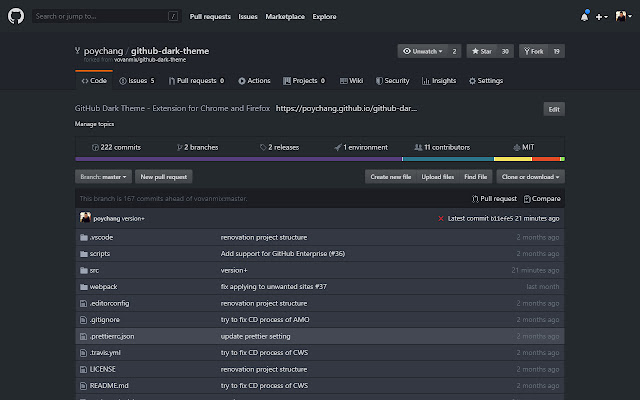
Task: Open the LICENSE file
Action: (x=102, y=369)
